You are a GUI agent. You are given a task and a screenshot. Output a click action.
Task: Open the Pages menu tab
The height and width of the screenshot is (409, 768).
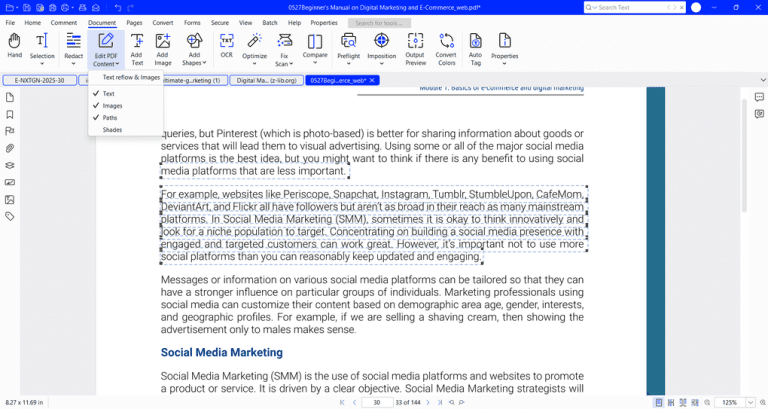pos(134,23)
